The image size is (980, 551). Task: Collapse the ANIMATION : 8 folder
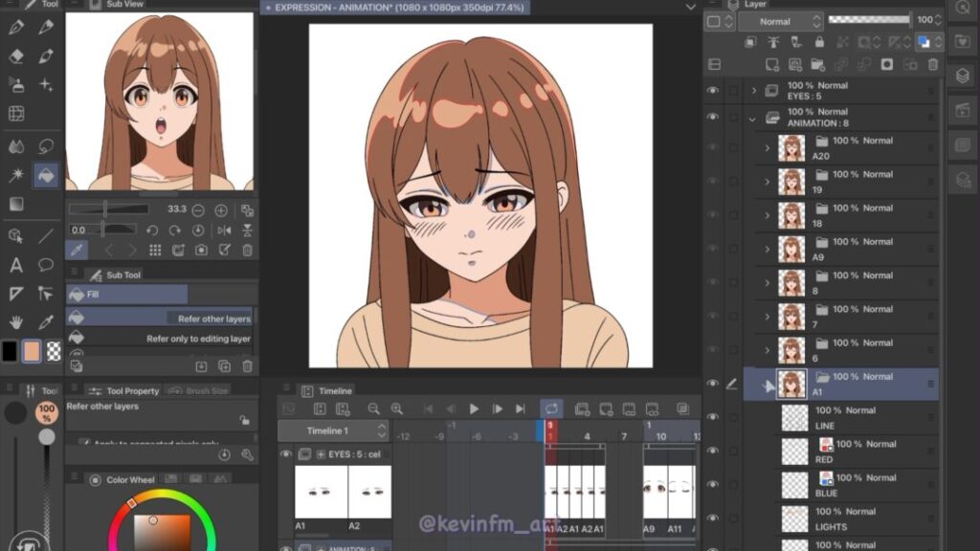[x=753, y=119]
